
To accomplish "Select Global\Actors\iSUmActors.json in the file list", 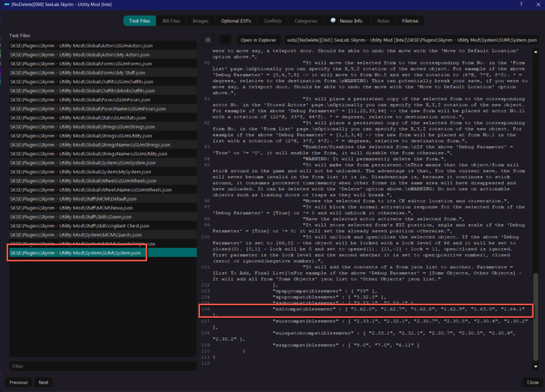I will 103,45.
